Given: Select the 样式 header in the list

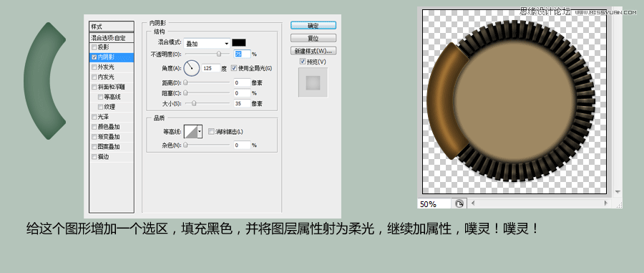Looking at the screenshot, I should pos(112,26).
